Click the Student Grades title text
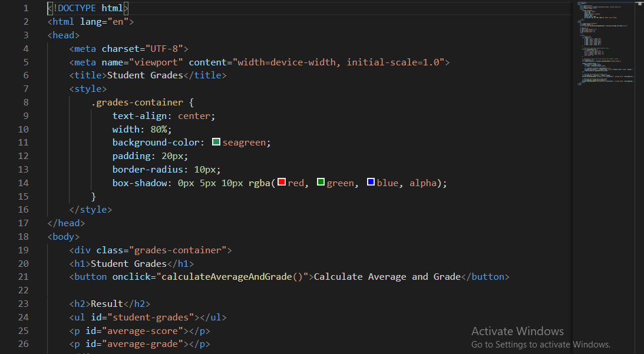The width and height of the screenshot is (644, 354). (x=145, y=75)
